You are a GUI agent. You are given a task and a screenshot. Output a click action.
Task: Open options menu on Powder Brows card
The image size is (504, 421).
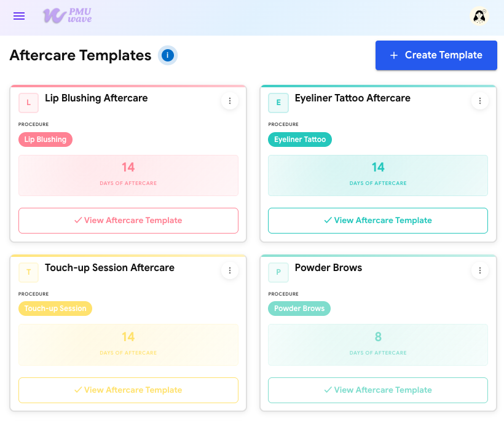480,270
